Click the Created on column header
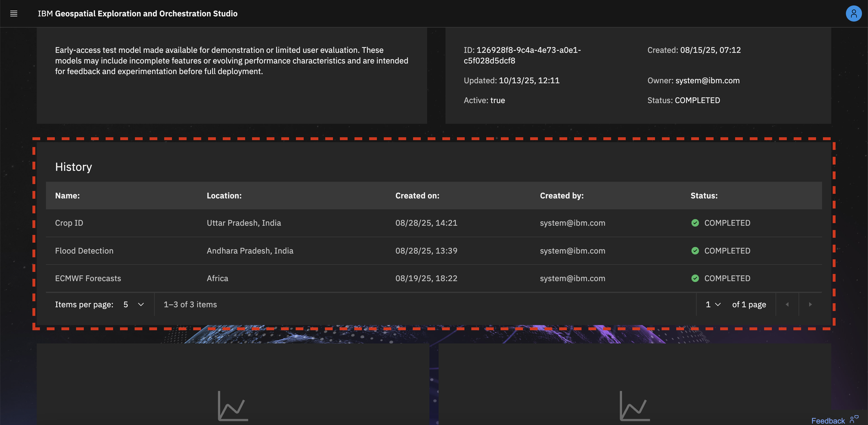This screenshot has height=425, width=868. tap(417, 196)
